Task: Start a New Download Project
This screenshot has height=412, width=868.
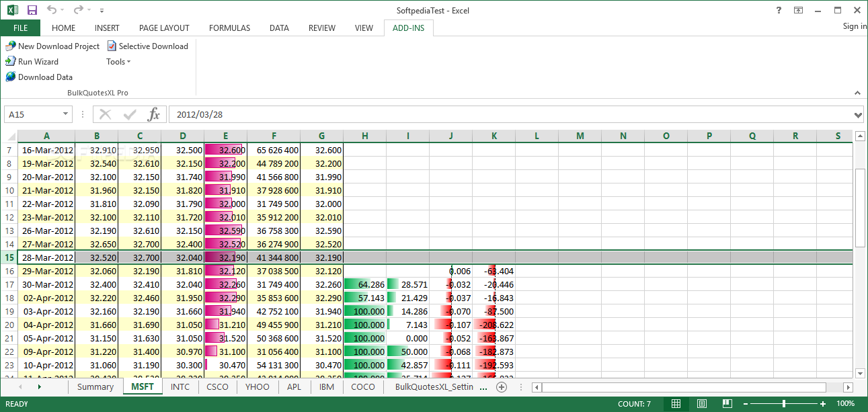Action: point(52,46)
